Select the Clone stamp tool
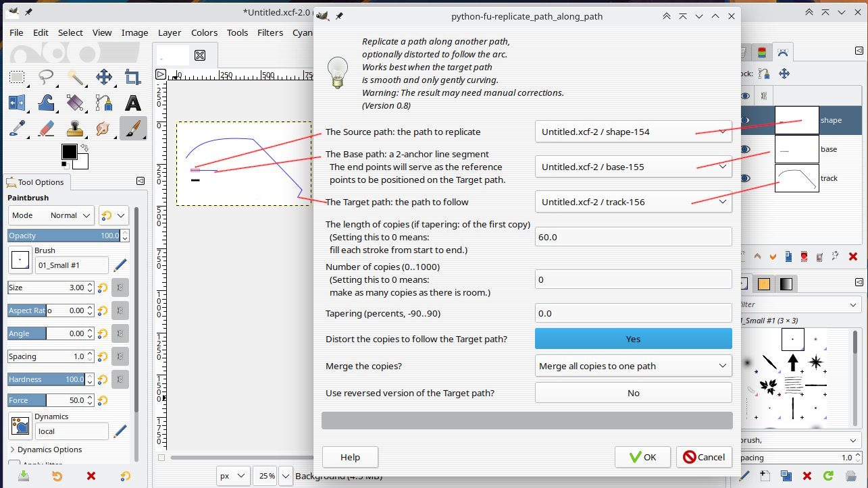The image size is (868, 488). tap(75, 128)
